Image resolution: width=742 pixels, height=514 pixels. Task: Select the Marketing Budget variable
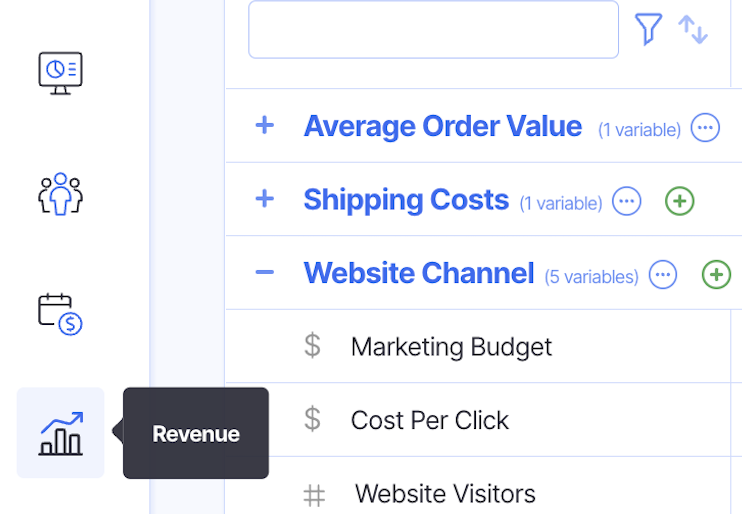[x=451, y=347]
